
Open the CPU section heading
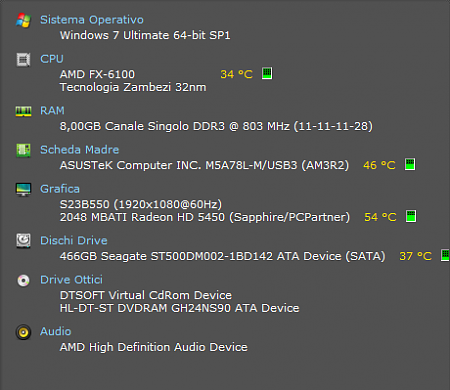click(x=52, y=59)
